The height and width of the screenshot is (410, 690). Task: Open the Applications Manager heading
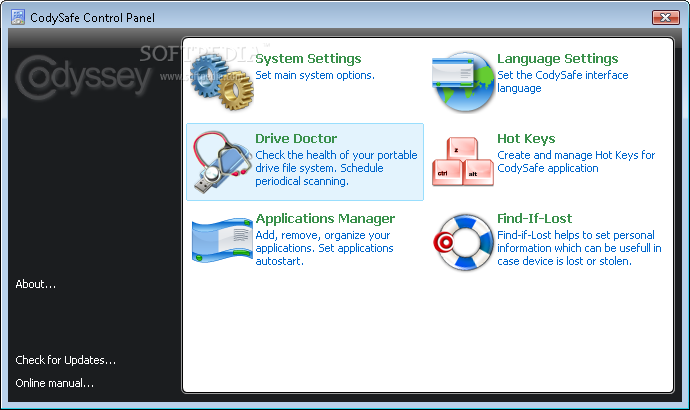325,219
